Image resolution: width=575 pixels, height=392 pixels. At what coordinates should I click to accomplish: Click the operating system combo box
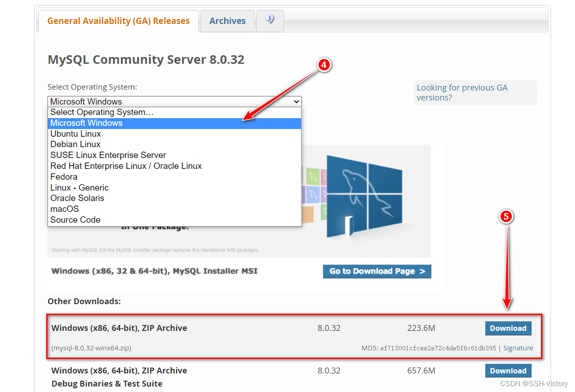point(174,101)
